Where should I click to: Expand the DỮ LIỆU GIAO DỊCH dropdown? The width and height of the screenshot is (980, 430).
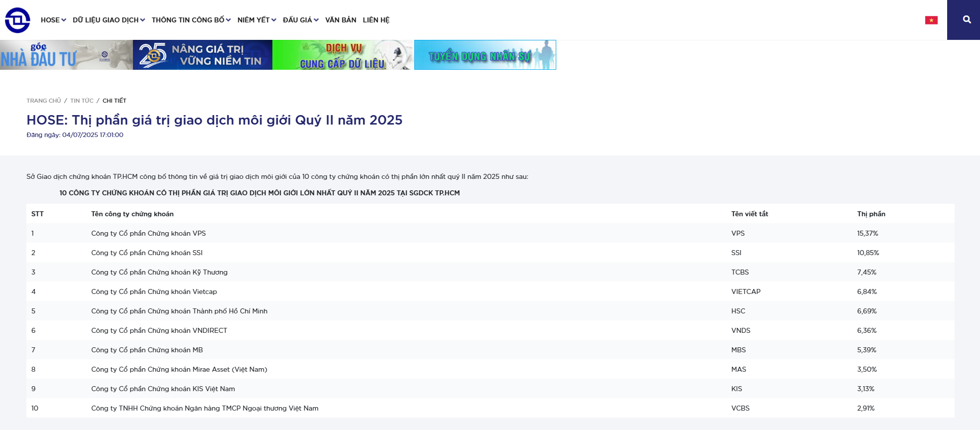[109, 20]
